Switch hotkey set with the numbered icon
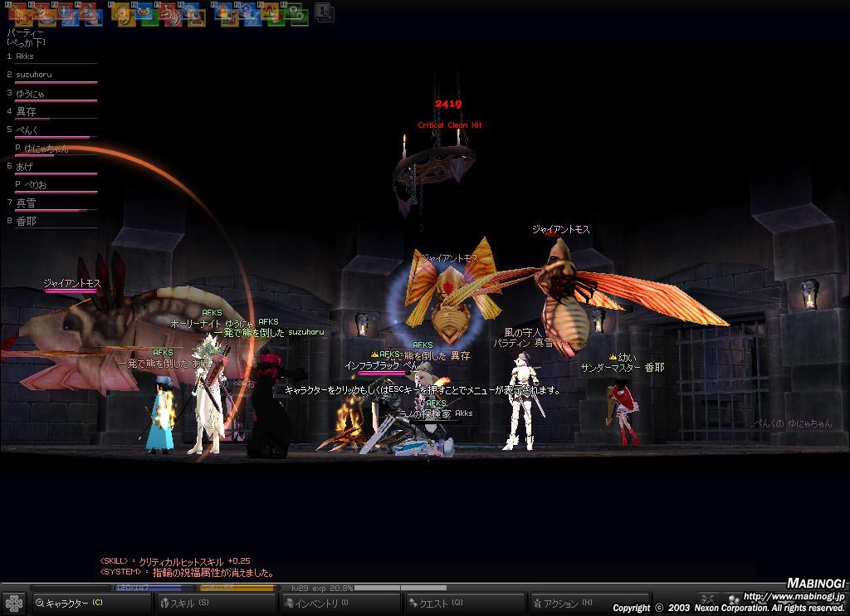 click(x=325, y=12)
